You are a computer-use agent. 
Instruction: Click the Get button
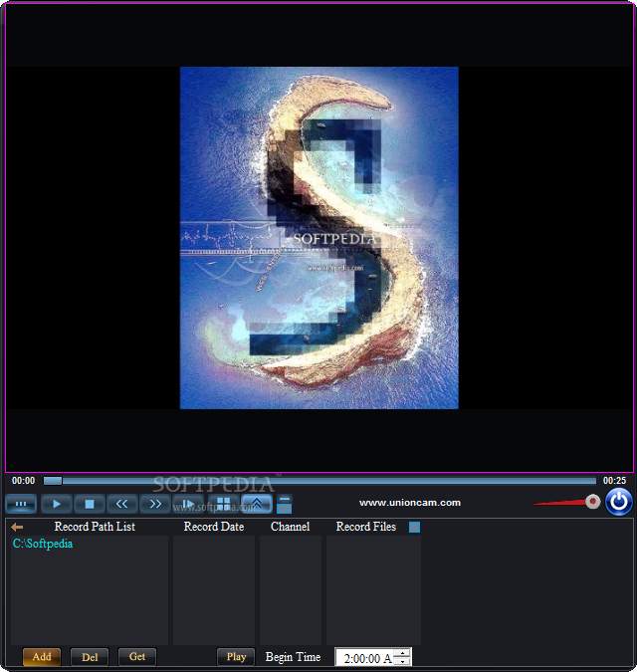[137, 657]
